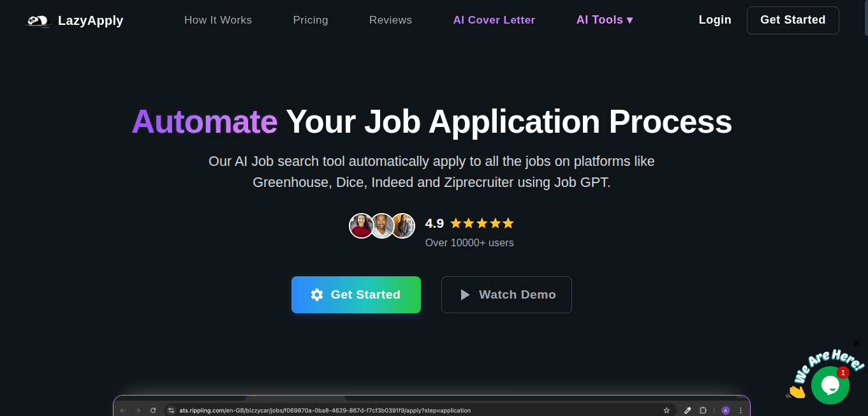
Task: Click the ats.rippling.com address bar in demo
Action: pos(419,410)
